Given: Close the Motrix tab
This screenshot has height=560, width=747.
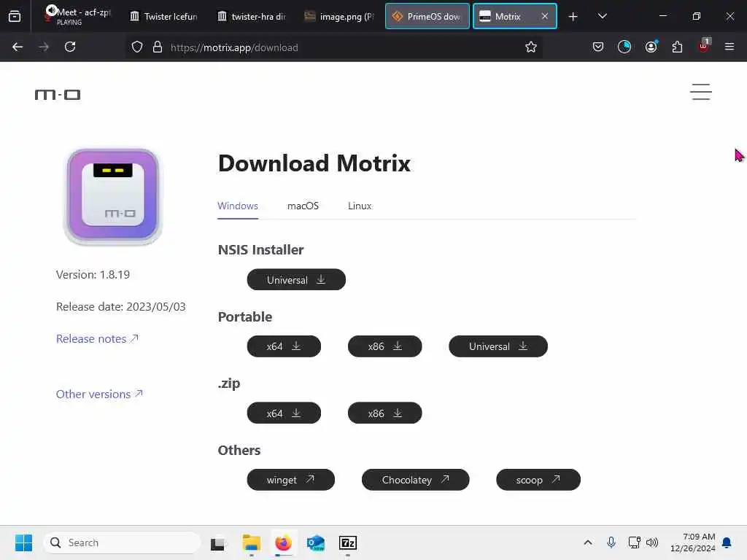Looking at the screenshot, I should coord(544,17).
